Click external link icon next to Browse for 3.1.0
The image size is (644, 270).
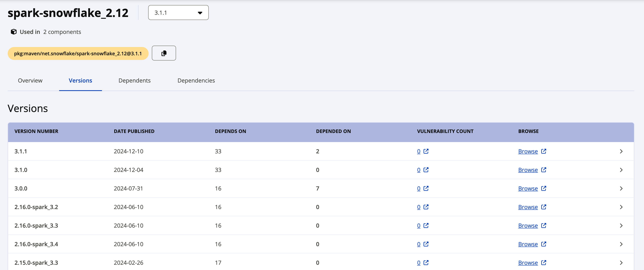pyautogui.click(x=543, y=170)
